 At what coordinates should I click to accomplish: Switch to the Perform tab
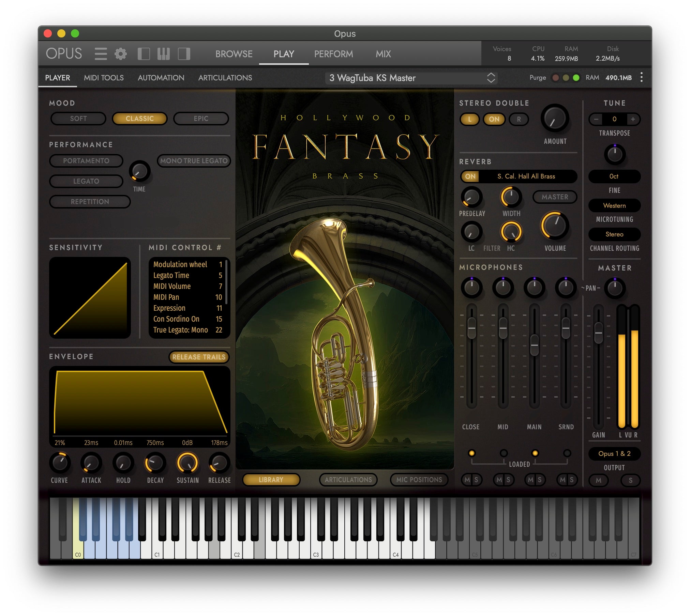pos(333,54)
